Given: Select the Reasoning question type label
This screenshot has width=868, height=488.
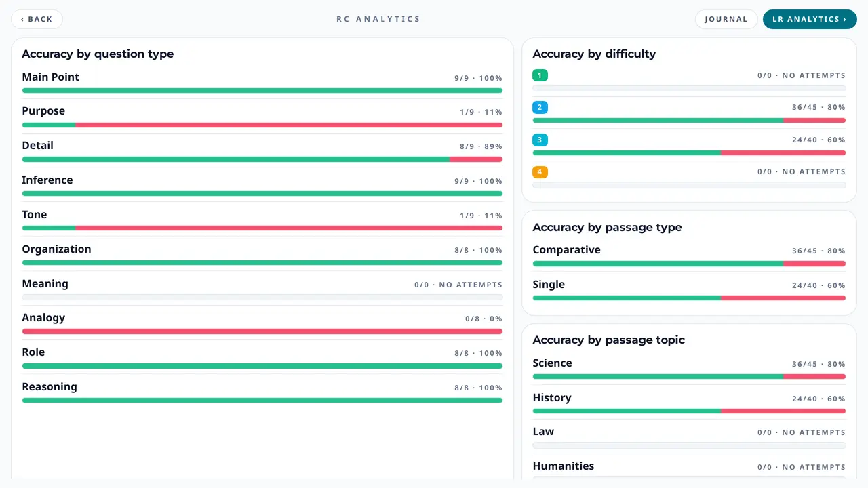Looking at the screenshot, I should [50, 387].
